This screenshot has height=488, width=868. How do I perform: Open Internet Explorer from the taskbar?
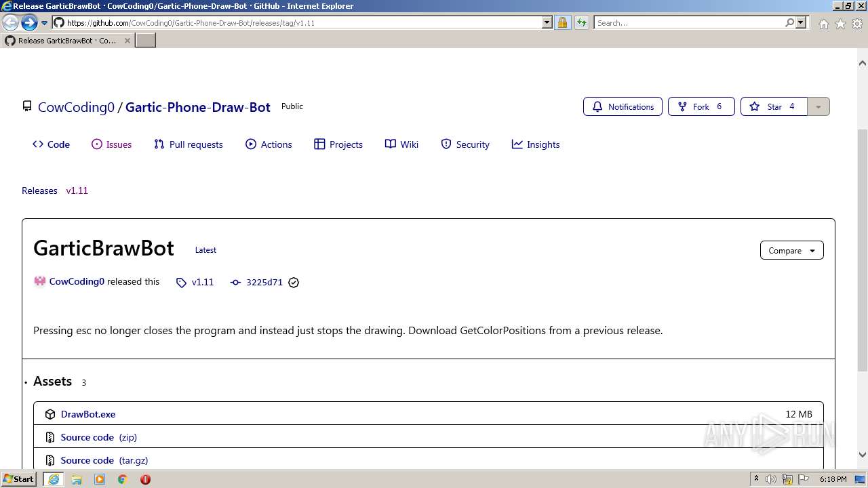[x=54, y=479]
